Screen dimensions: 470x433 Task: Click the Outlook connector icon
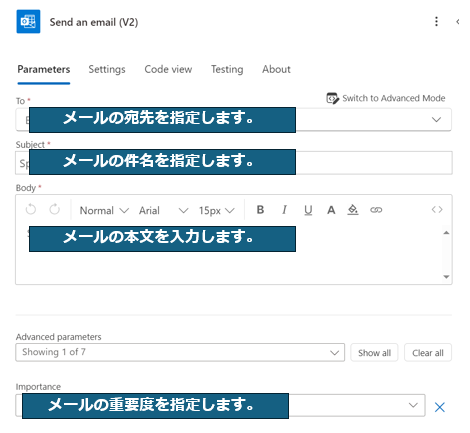pos(28,22)
